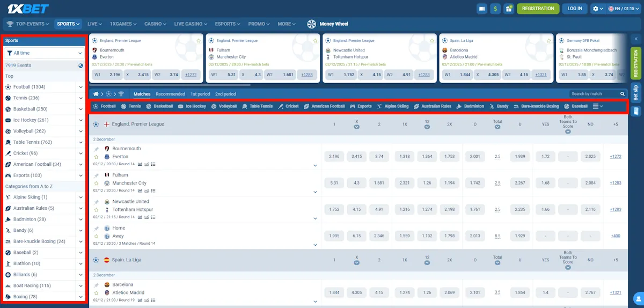Favorite the Fulham vs Manchester City row
644x308 pixels.
pyautogui.click(x=97, y=183)
